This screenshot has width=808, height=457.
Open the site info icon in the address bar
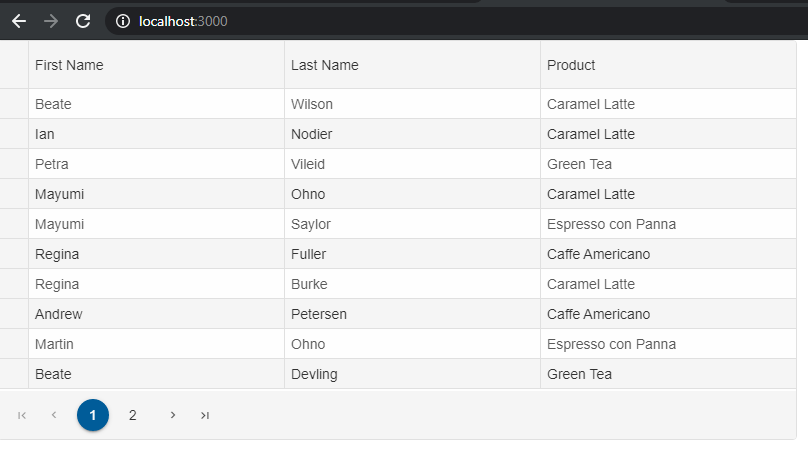(123, 21)
